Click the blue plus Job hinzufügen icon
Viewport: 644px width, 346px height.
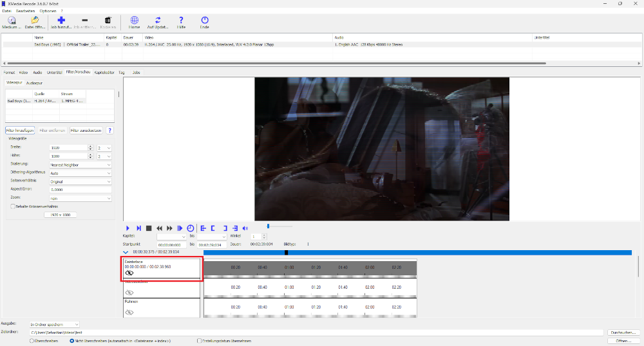click(x=61, y=20)
